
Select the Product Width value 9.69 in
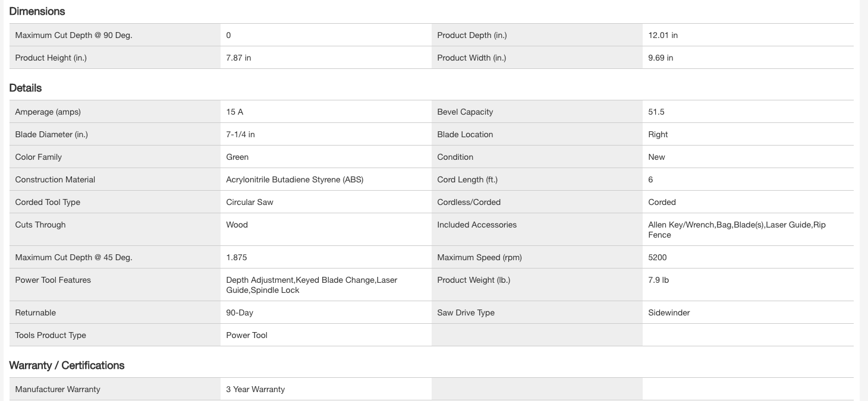(661, 58)
